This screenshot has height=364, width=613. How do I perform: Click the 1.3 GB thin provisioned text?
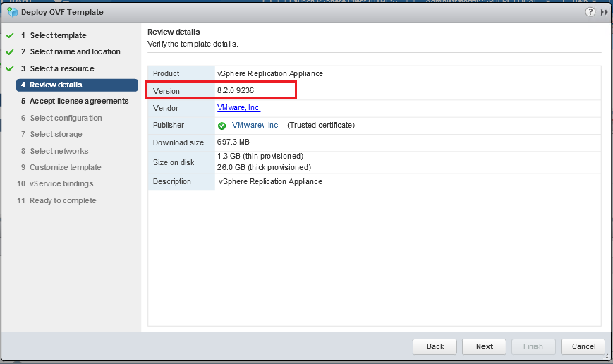pos(260,156)
